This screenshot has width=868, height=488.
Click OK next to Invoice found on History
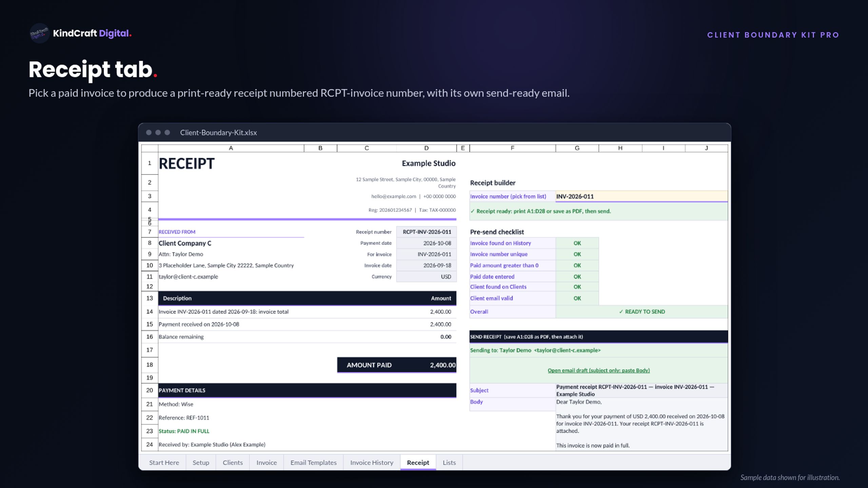pos(577,243)
